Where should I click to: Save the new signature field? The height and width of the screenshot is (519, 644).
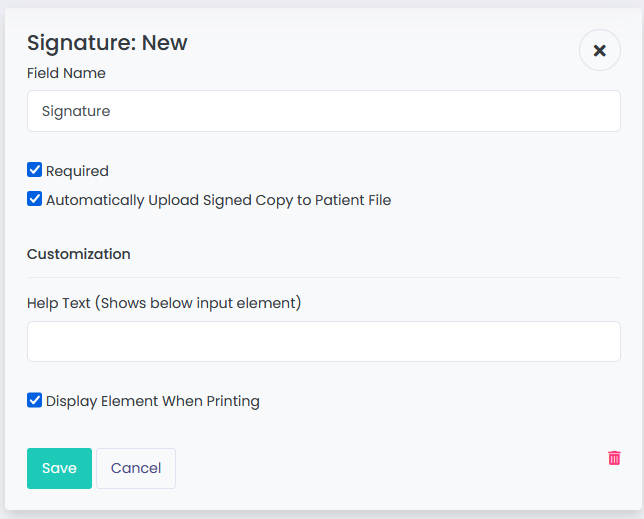60,468
